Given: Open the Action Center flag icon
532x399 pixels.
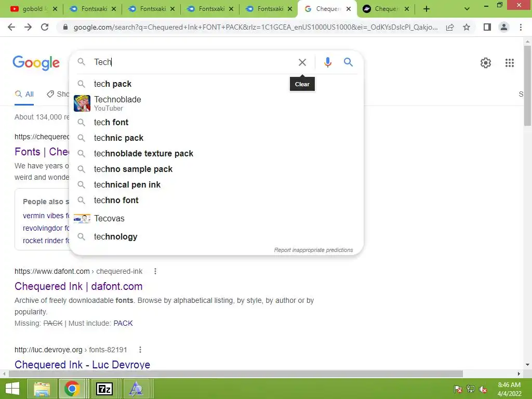Looking at the screenshot, I should tap(458, 389).
